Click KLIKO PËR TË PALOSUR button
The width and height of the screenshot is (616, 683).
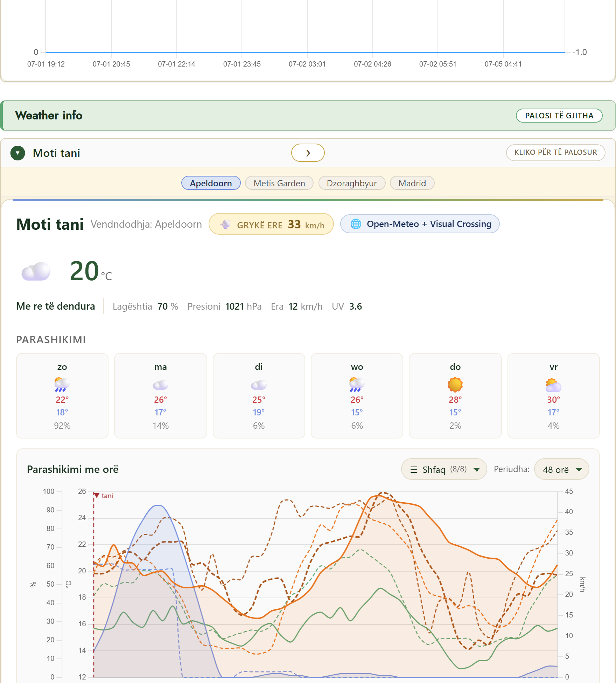click(555, 152)
